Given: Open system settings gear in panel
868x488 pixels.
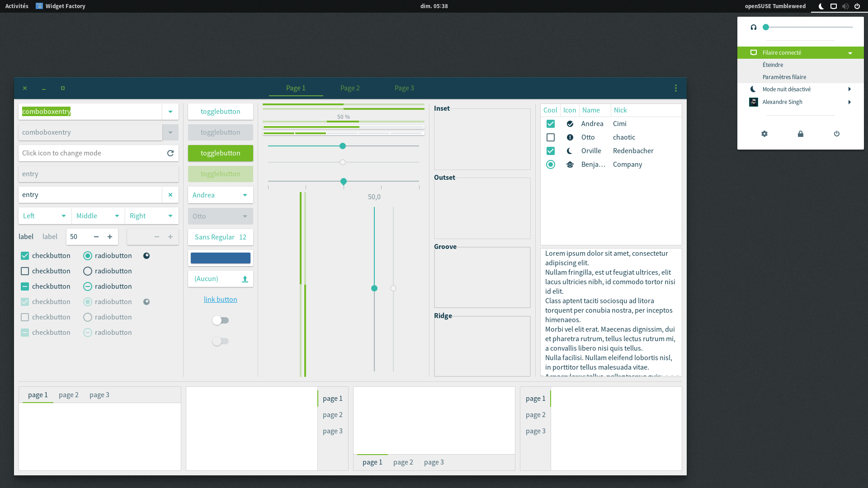Looking at the screenshot, I should [x=764, y=134].
